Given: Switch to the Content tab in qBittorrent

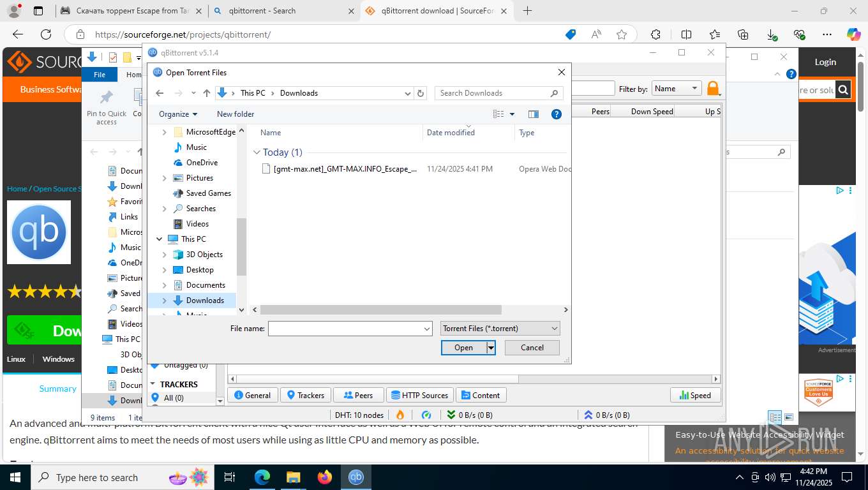Looking at the screenshot, I should coord(481,395).
